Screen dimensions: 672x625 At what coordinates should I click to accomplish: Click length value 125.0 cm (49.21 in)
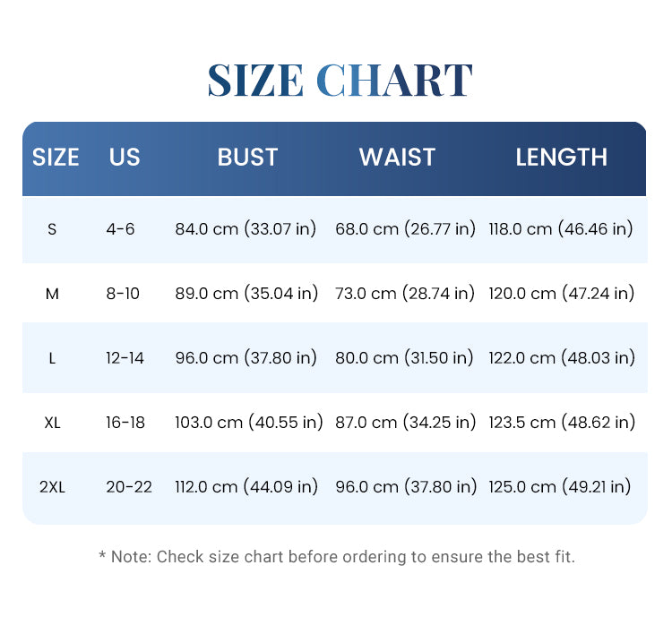(x=560, y=486)
